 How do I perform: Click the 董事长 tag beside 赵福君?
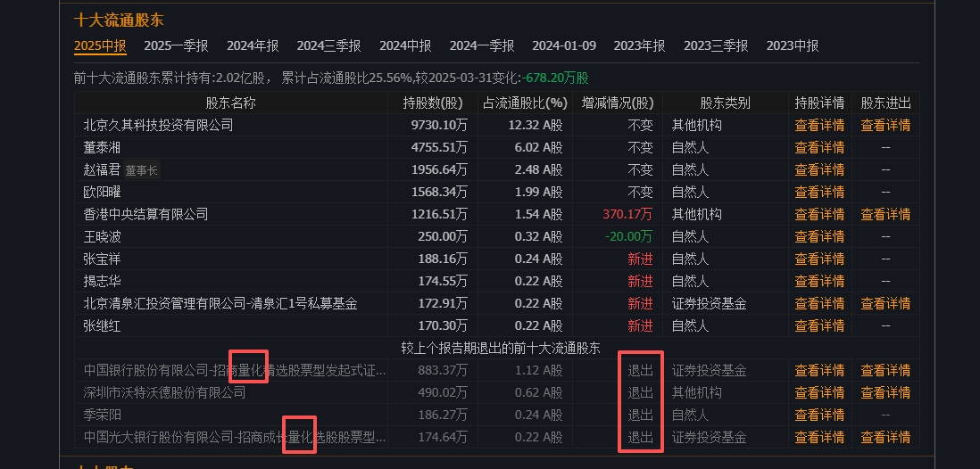(x=141, y=170)
